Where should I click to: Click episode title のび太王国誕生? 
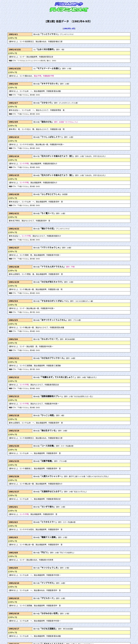[49, 629]
